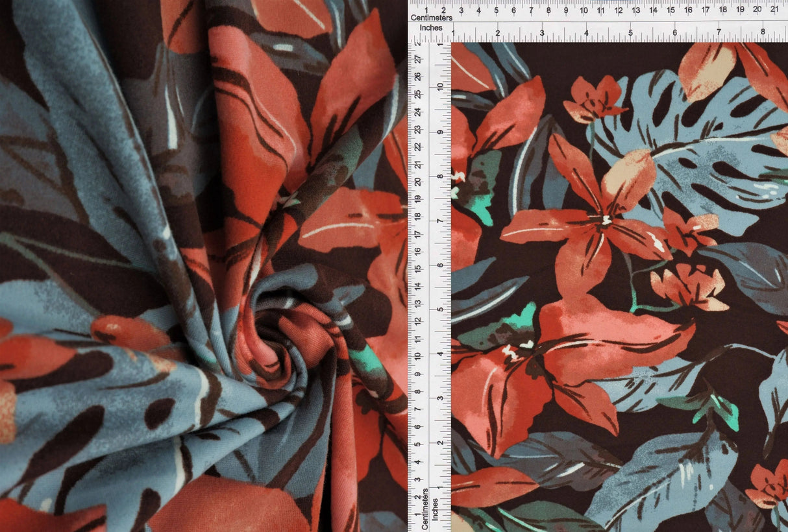The height and width of the screenshot is (532, 788).
Task: Select the 8 mark on top inch ruler
Action: coord(763,32)
